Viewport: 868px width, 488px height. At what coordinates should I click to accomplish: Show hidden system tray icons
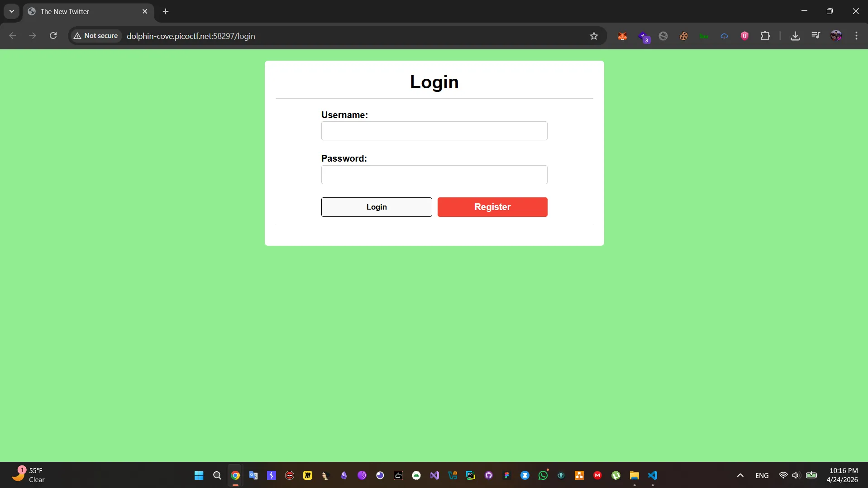coord(740,475)
